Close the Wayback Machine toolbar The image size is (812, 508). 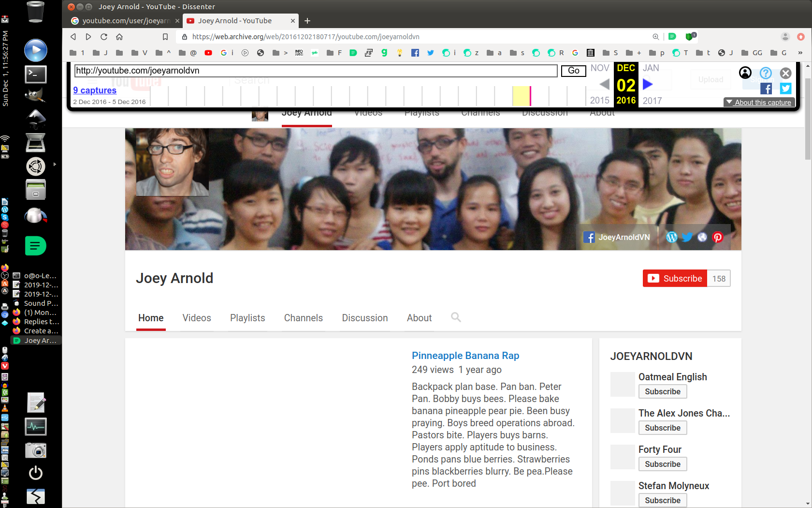click(x=786, y=73)
